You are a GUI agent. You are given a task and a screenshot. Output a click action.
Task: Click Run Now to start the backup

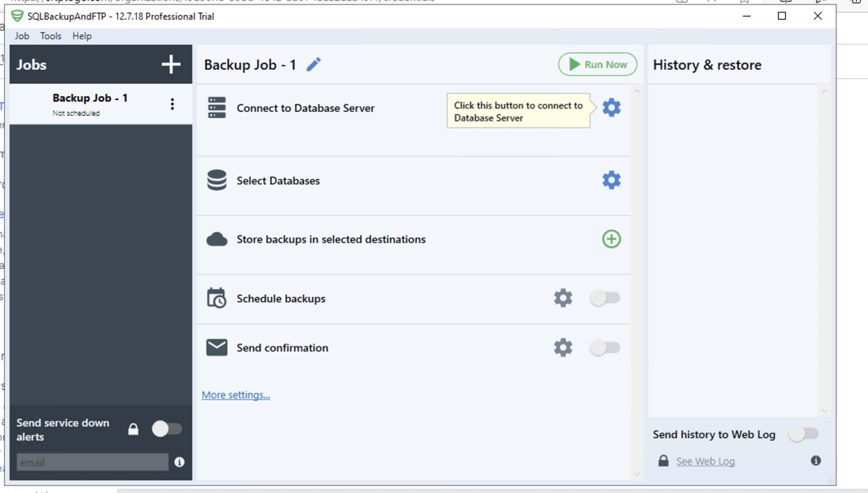[x=597, y=64]
